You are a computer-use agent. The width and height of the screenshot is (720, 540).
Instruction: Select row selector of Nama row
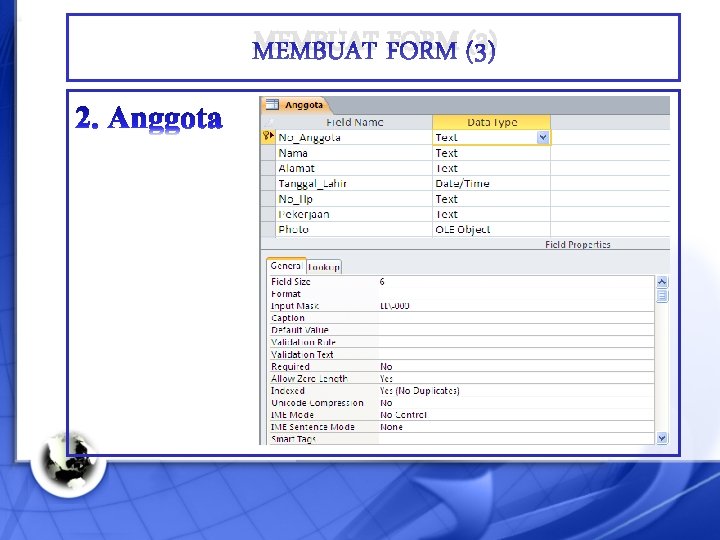pos(268,153)
